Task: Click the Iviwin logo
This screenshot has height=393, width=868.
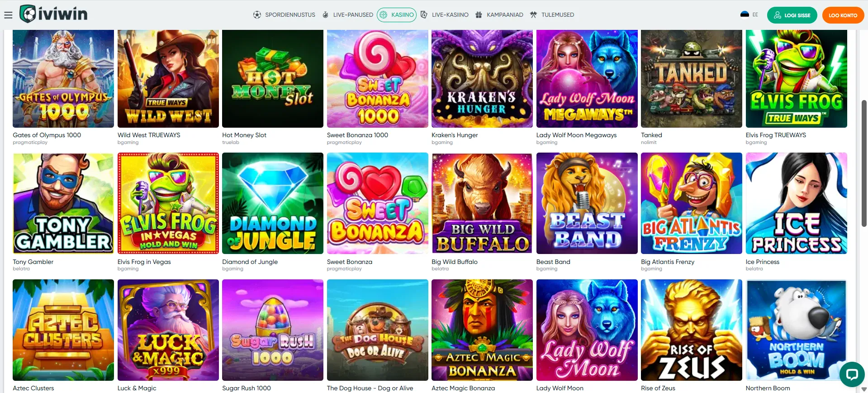Action: click(x=53, y=14)
